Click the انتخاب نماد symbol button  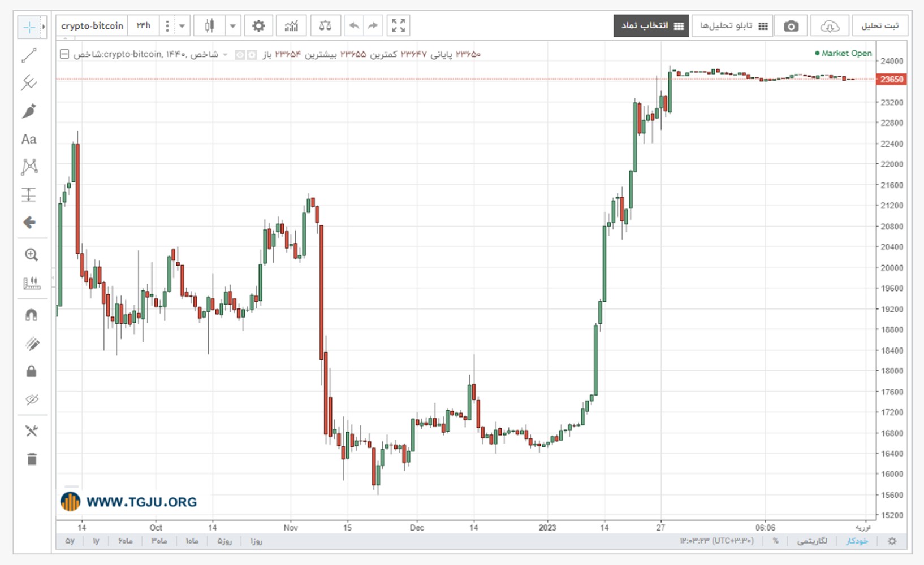point(651,26)
